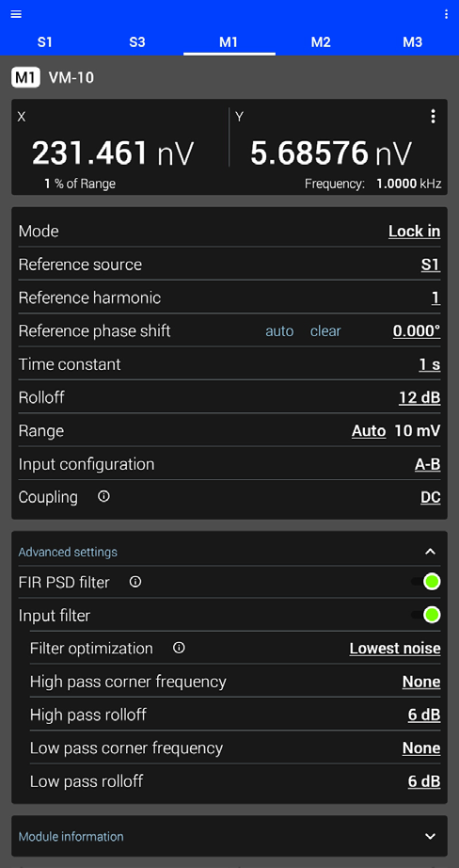Change the Time constant value 1 s
This screenshot has height=868, width=459.
(x=430, y=364)
